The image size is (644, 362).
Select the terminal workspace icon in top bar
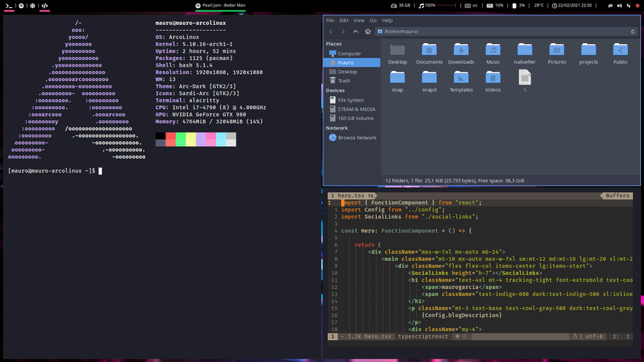(x=8, y=5)
